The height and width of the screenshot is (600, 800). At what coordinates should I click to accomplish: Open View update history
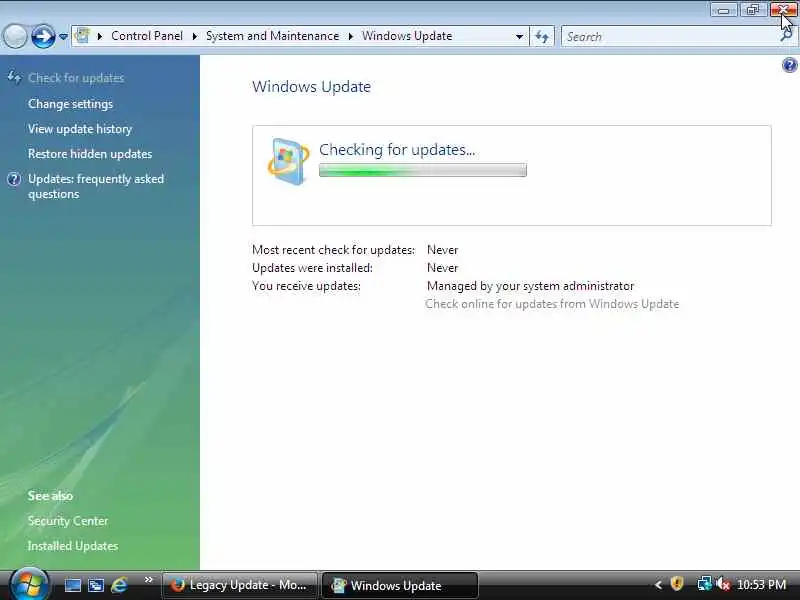click(x=80, y=129)
